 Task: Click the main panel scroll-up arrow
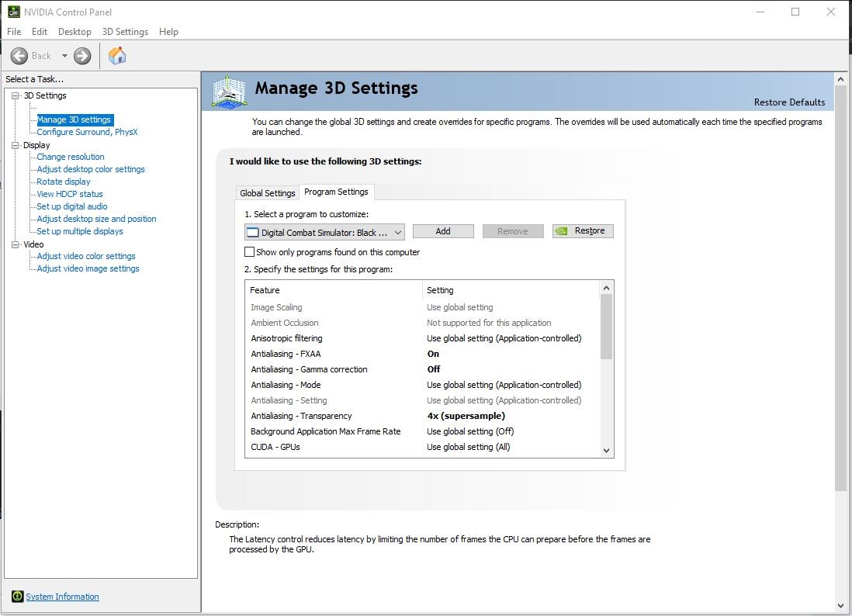pyautogui.click(x=840, y=79)
